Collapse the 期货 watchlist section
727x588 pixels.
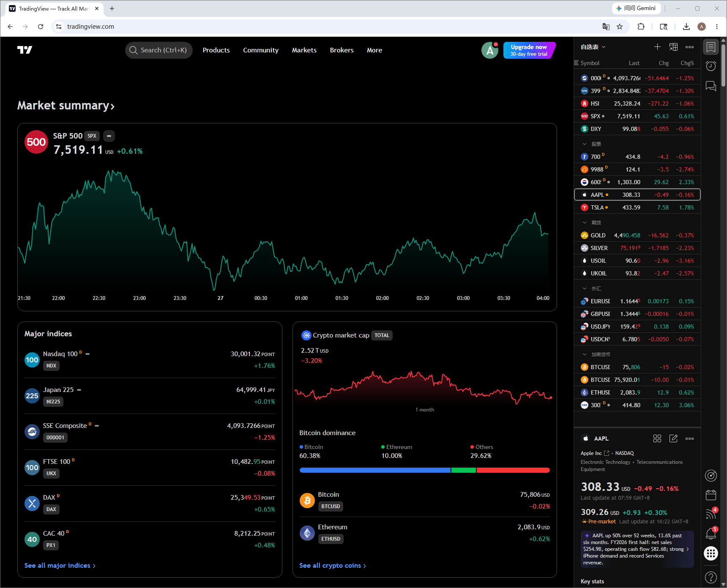coord(585,223)
